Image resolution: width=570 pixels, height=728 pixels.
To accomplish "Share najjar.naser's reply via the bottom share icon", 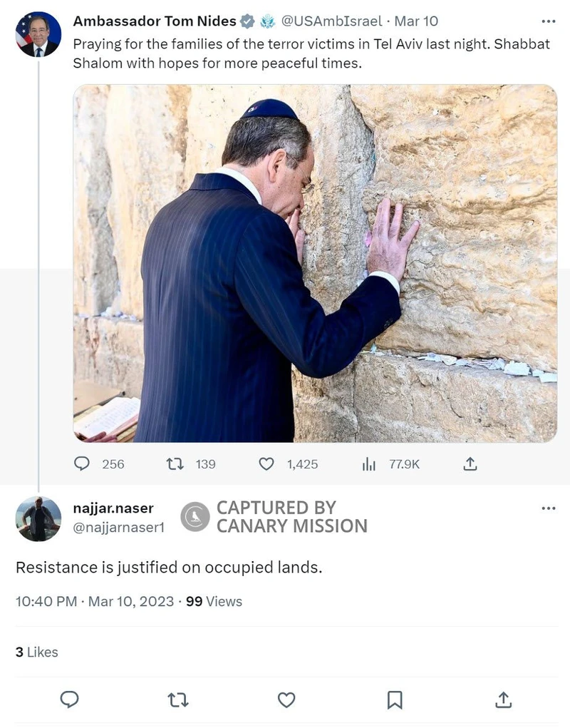I will point(503,699).
